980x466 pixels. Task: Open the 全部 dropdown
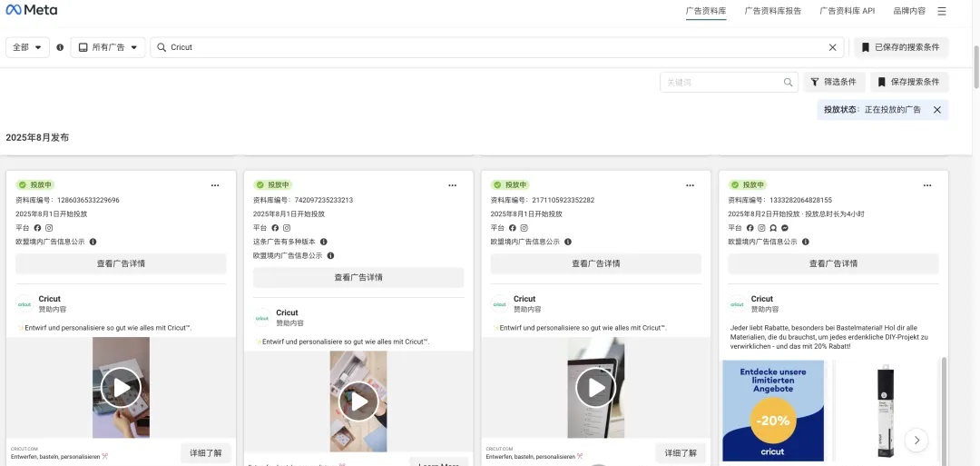point(27,47)
